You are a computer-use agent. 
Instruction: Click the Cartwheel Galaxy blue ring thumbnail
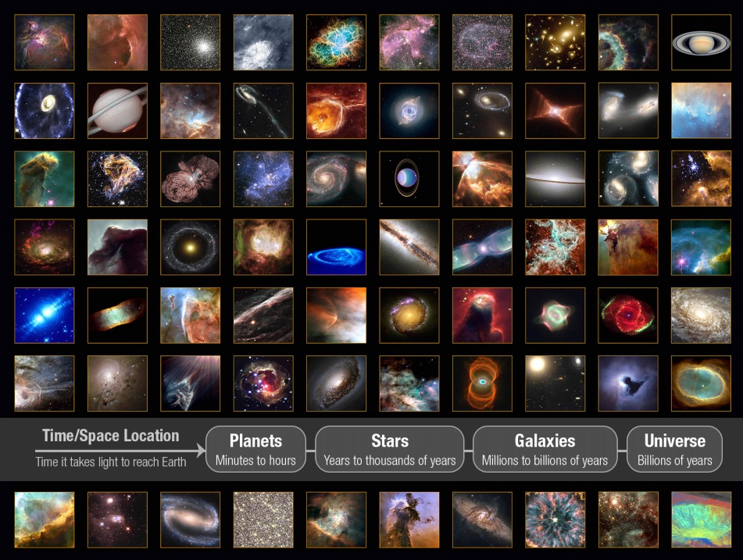(45, 111)
